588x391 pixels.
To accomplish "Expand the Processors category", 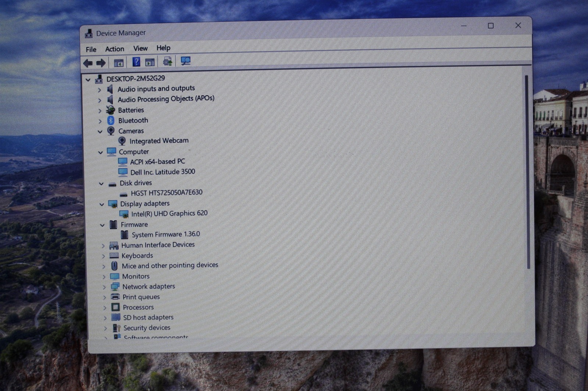I will [x=105, y=307].
